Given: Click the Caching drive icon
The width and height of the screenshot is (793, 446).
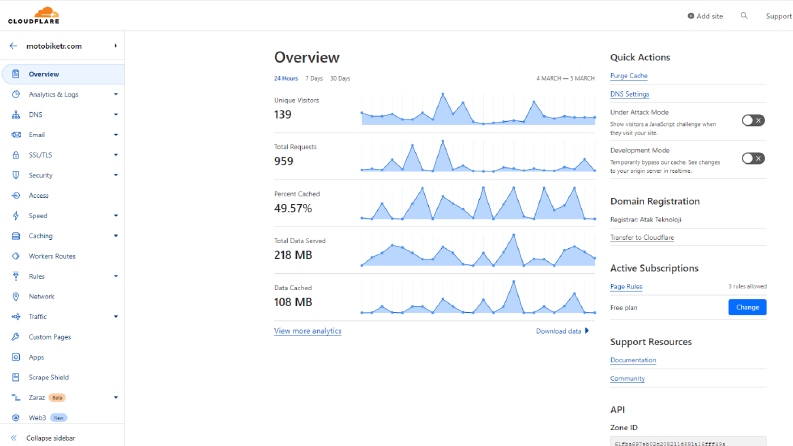Looking at the screenshot, I should coord(16,236).
